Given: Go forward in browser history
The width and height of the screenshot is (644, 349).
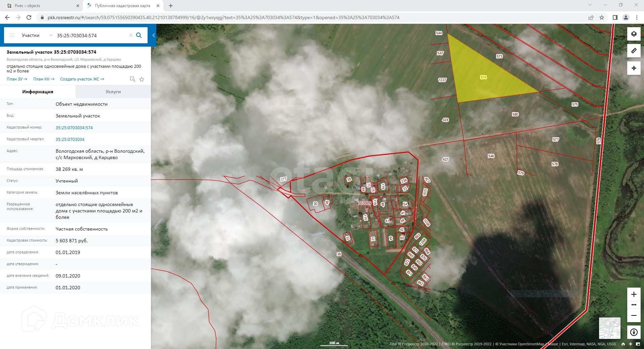Looking at the screenshot, I should [x=18, y=17].
